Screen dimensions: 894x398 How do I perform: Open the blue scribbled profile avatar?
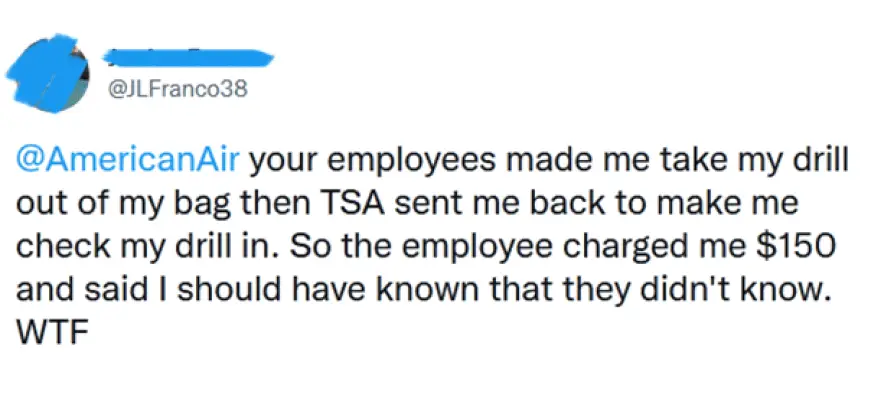click(49, 71)
